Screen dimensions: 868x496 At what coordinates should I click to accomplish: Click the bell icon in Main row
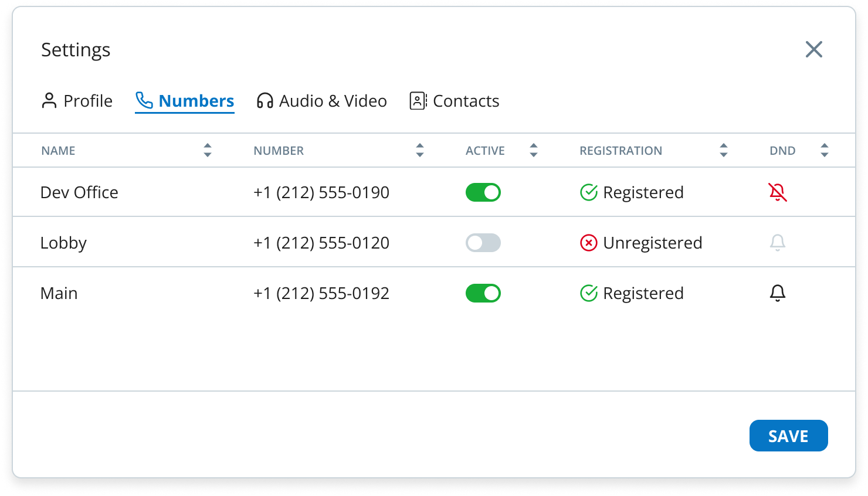tap(777, 293)
